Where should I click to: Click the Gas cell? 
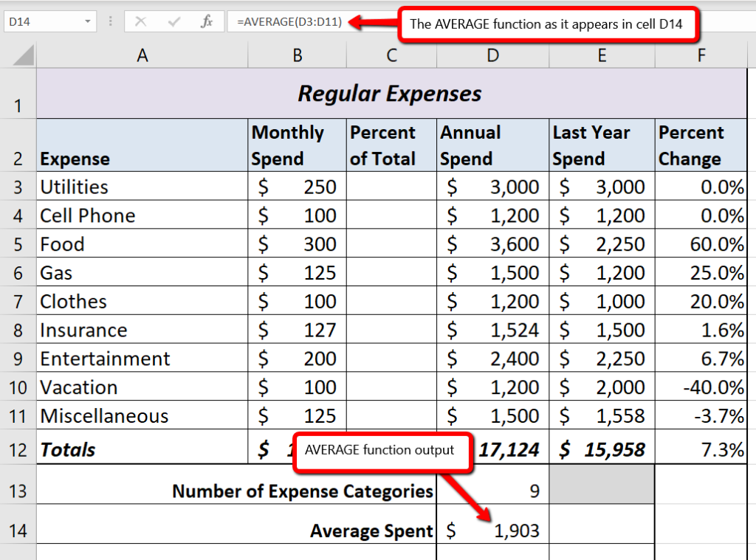142,272
